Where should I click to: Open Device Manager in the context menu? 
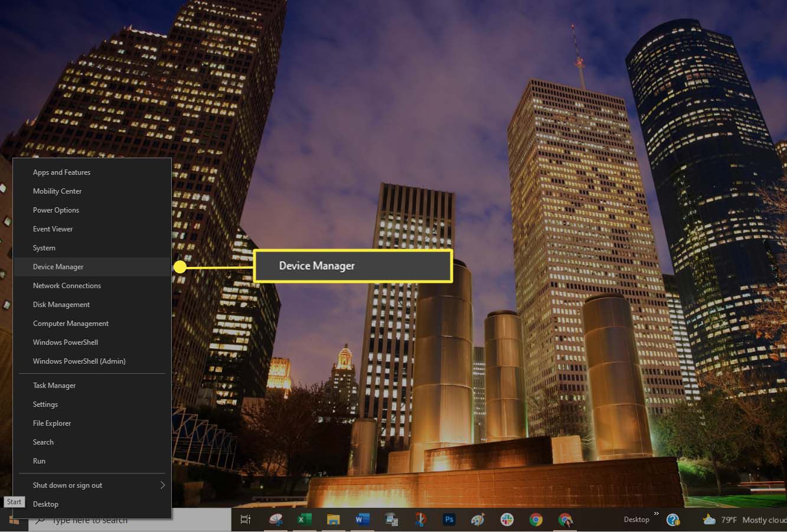tap(92, 267)
